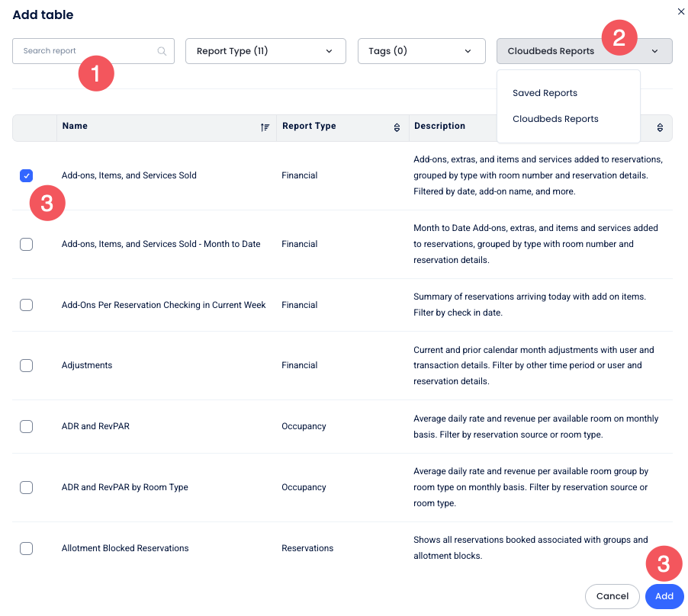Sort by Name column icon

[x=265, y=127]
